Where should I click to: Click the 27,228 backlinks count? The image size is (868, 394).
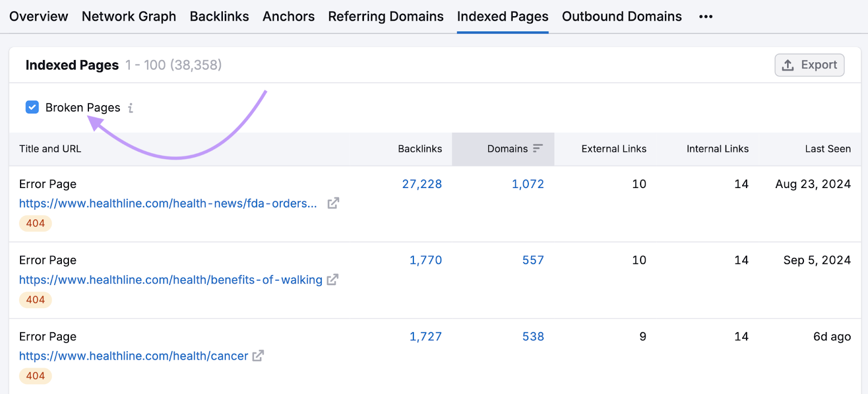tap(422, 184)
